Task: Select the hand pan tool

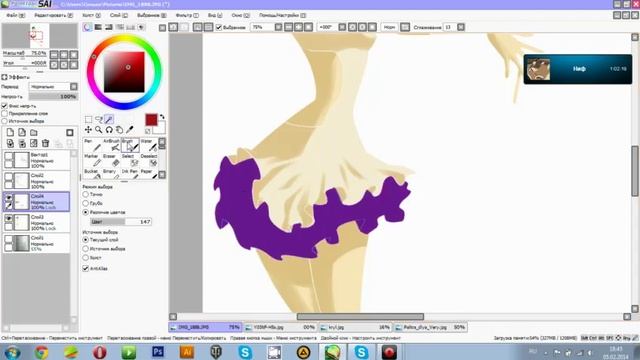Action: click(x=119, y=130)
